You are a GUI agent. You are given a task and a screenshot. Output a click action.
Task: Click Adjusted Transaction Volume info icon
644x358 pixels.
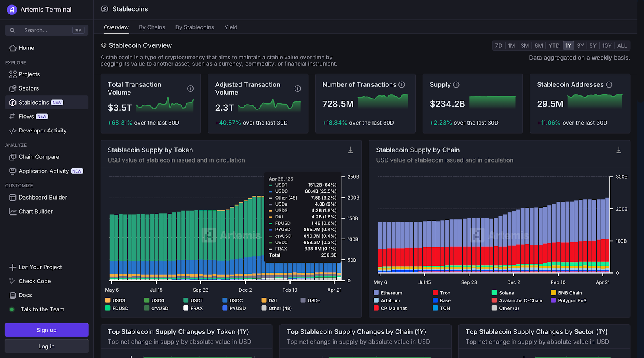[x=298, y=88]
